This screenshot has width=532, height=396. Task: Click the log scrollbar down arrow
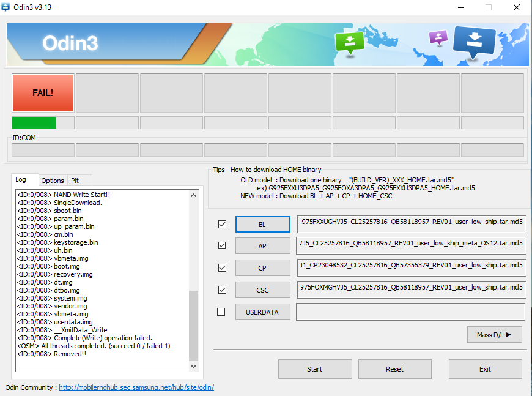pyautogui.click(x=193, y=367)
